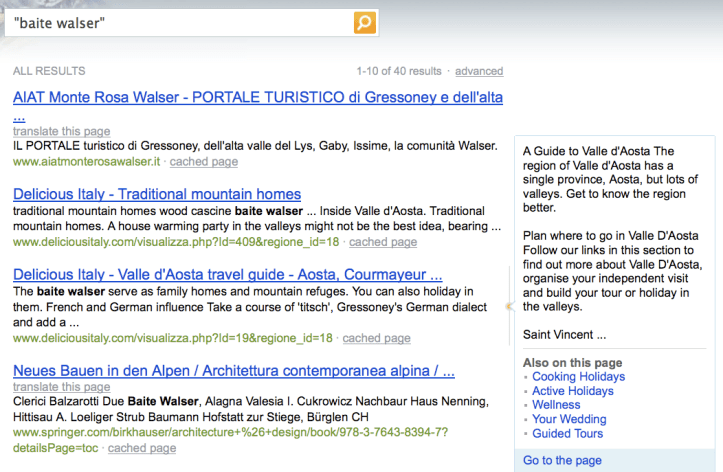The width and height of the screenshot is (723, 472).
Task: Open AIAT Monte Rosa Walser result title
Action: coord(258,97)
